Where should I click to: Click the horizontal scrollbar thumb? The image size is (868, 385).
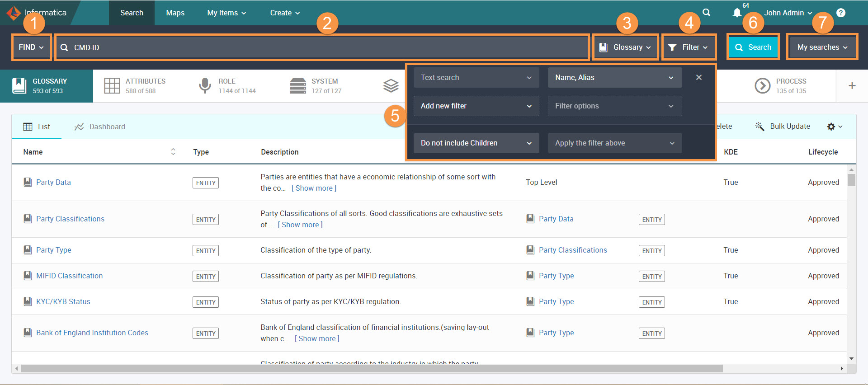[x=372, y=369]
